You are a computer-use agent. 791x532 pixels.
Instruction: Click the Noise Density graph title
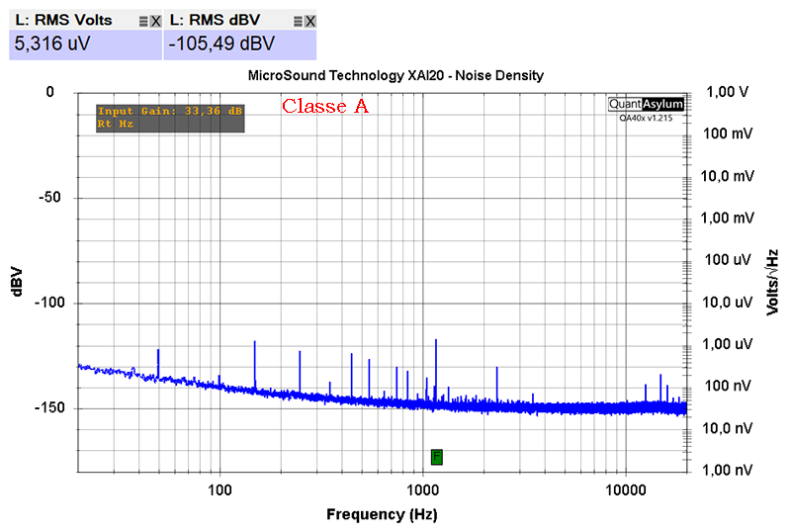click(x=395, y=76)
